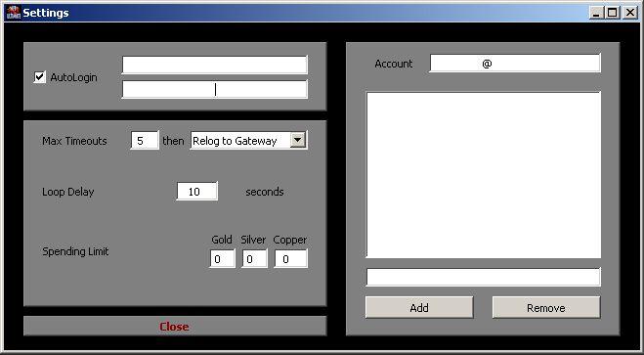Select the Copper spending limit field

point(291,259)
